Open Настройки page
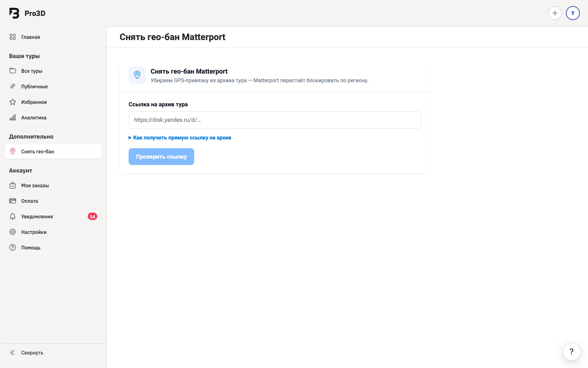The width and height of the screenshot is (588, 368). (x=53, y=232)
